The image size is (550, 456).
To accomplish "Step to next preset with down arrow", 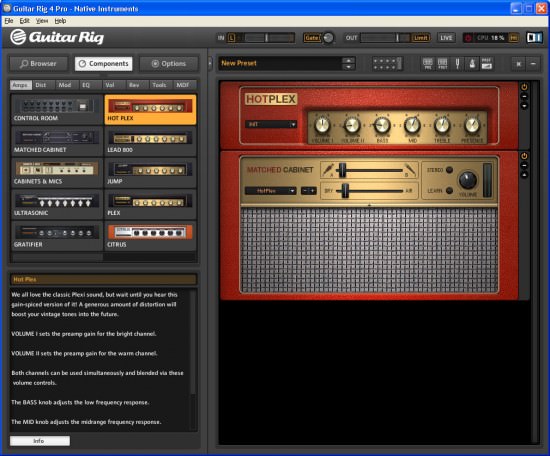I will point(348,67).
